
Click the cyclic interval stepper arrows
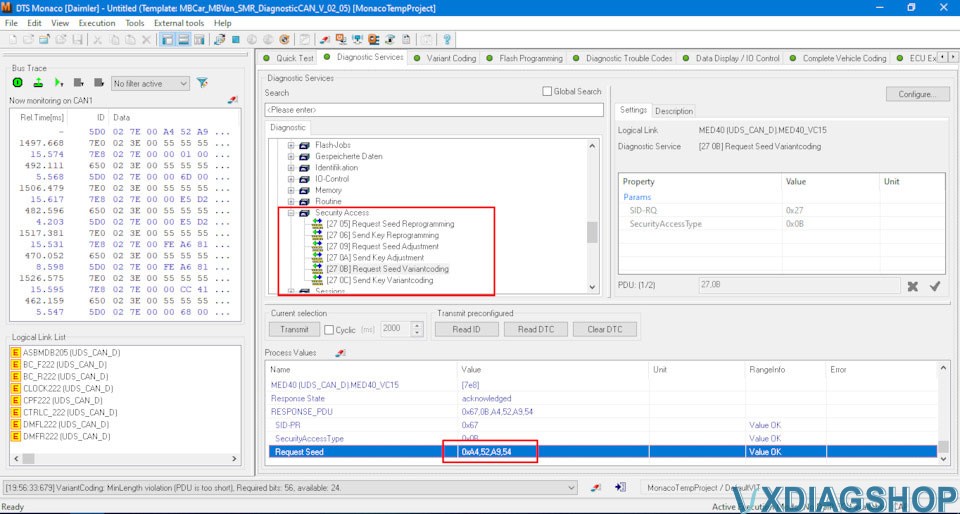pyautogui.click(x=418, y=329)
